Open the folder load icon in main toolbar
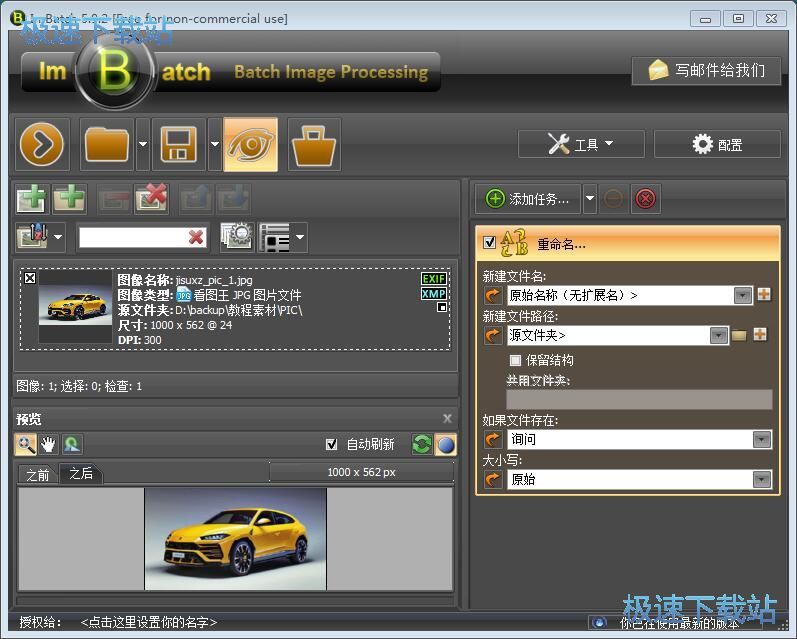Image resolution: width=797 pixels, height=639 pixels. click(107, 144)
